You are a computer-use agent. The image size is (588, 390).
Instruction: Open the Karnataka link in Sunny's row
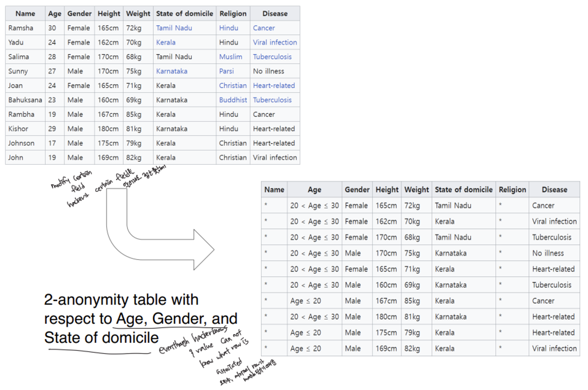172,71
